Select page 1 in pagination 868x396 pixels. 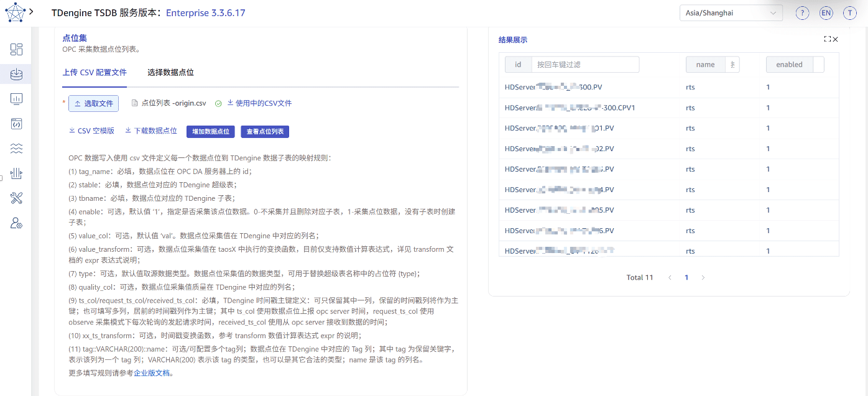pos(686,278)
